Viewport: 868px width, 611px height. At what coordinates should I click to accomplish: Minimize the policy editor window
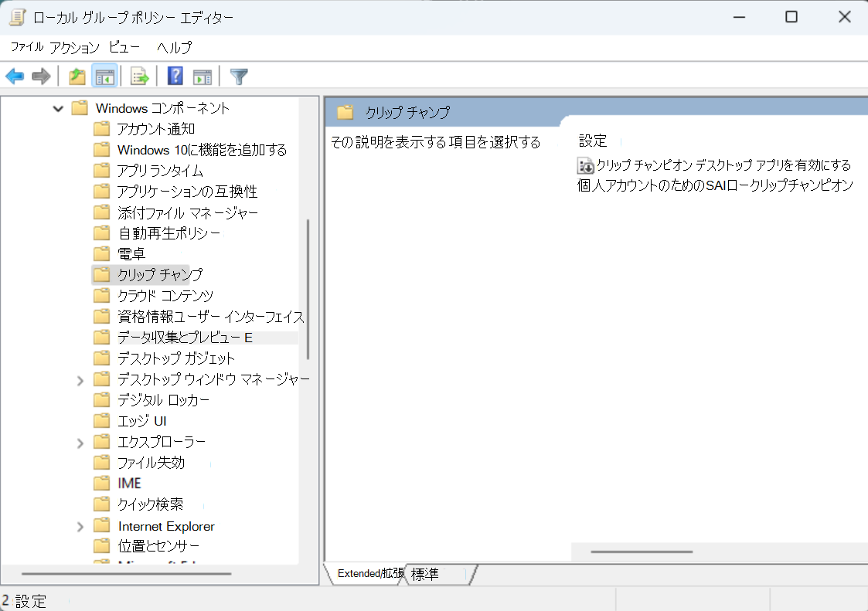click(x=739, y=17)
